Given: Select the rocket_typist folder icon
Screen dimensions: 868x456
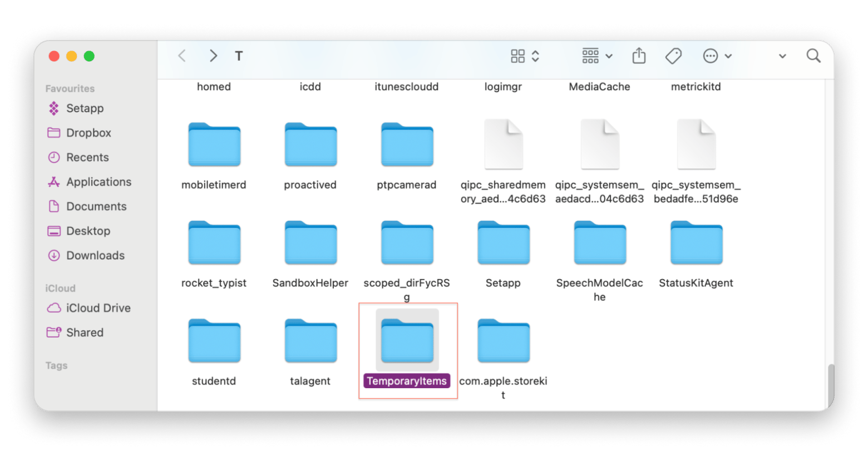Looking at the screenshot, I should (214, 243).
